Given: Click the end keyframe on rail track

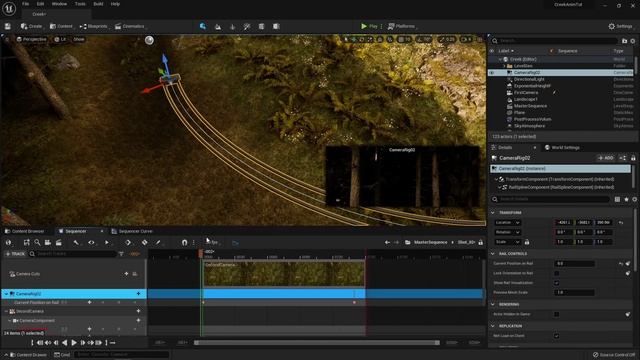Looking at the screenshot, I should [354, 302].
